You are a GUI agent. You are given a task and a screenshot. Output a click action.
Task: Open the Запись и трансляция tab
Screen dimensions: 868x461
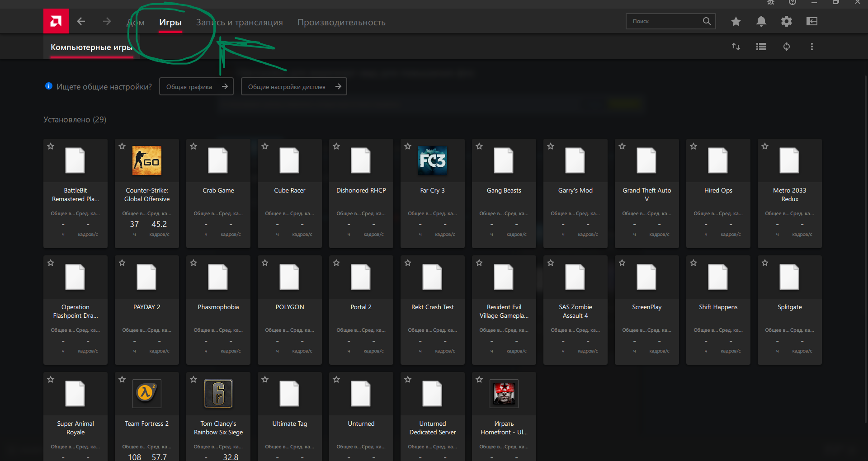240,22
